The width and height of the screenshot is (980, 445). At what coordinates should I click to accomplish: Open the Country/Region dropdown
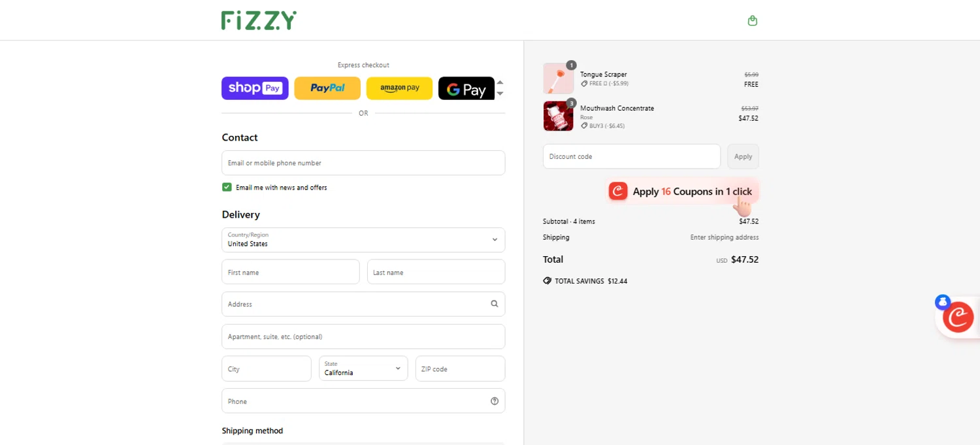363,240
